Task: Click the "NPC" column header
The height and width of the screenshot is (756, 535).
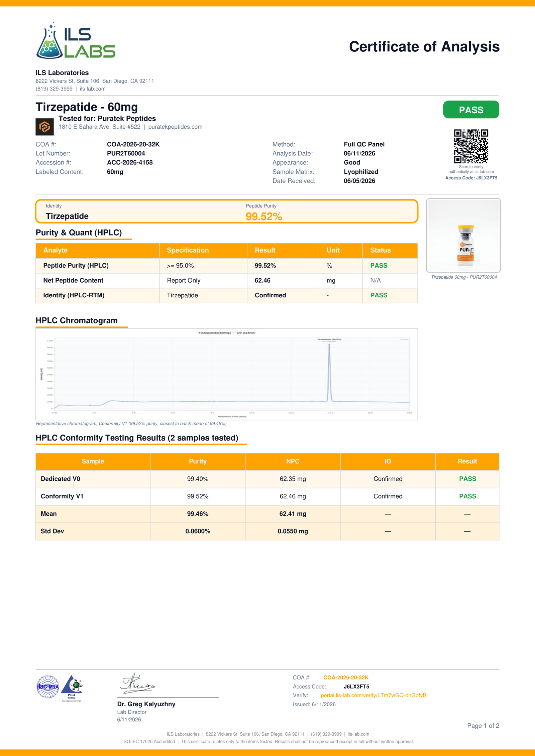Action: point(293,461)
